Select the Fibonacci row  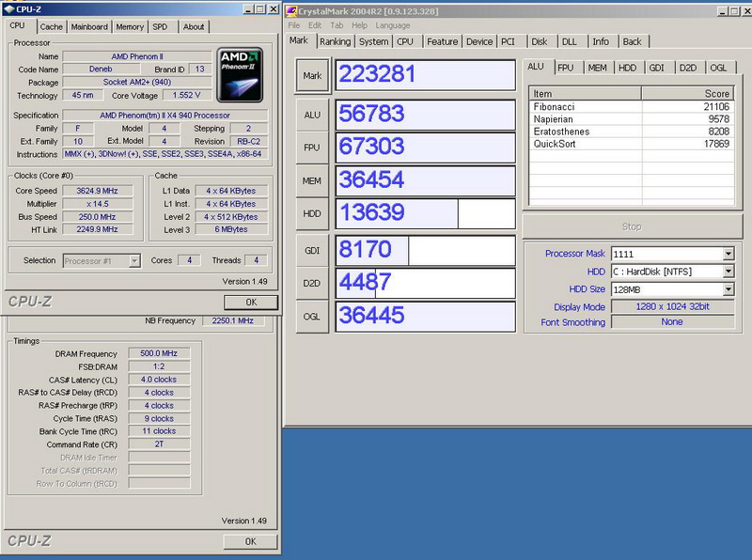point(631,106)
